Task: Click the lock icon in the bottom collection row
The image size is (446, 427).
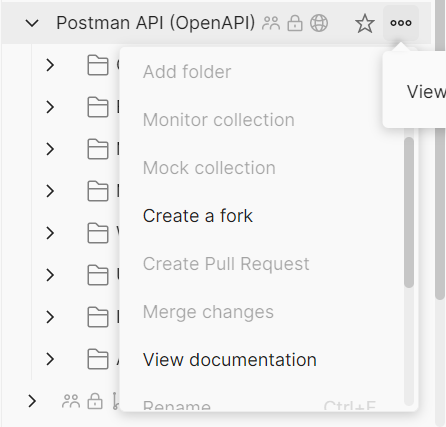Action: point(95,401)
